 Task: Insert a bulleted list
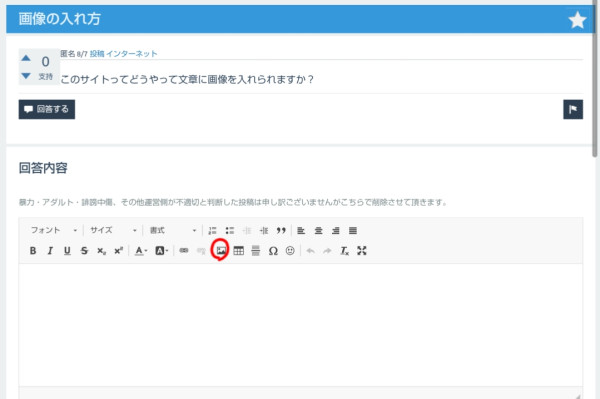pos(230,231)
